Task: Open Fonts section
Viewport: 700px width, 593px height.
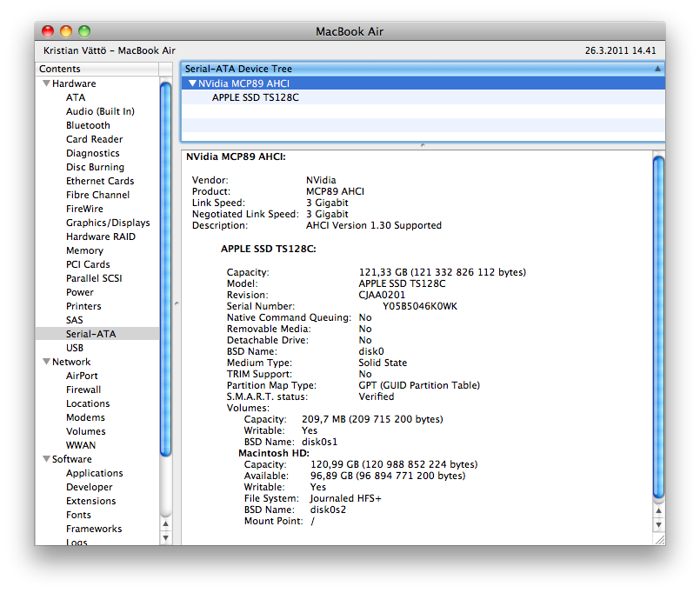Action: (x=78, y=515)
